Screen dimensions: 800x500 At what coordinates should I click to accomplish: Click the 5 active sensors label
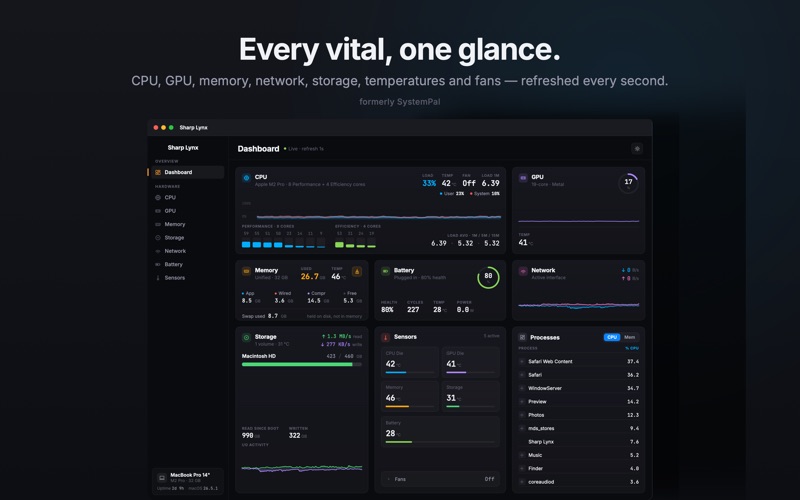491,336
